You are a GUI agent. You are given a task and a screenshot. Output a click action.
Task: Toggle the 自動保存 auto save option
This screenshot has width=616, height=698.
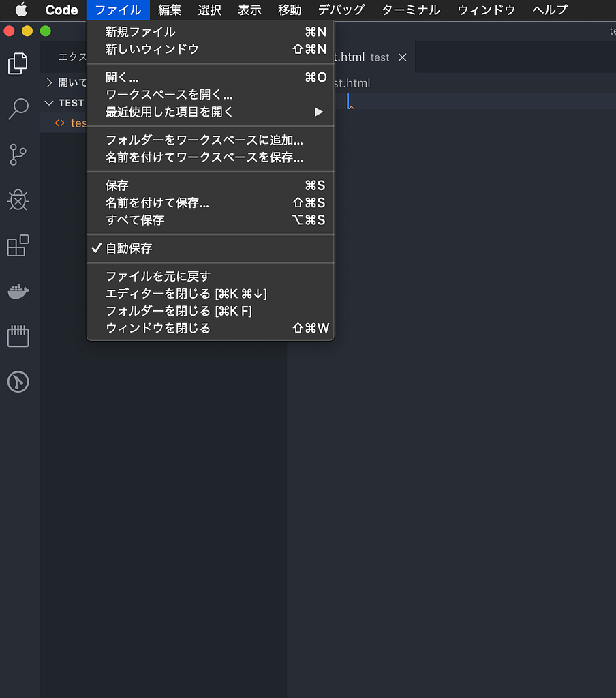[210, 248]
